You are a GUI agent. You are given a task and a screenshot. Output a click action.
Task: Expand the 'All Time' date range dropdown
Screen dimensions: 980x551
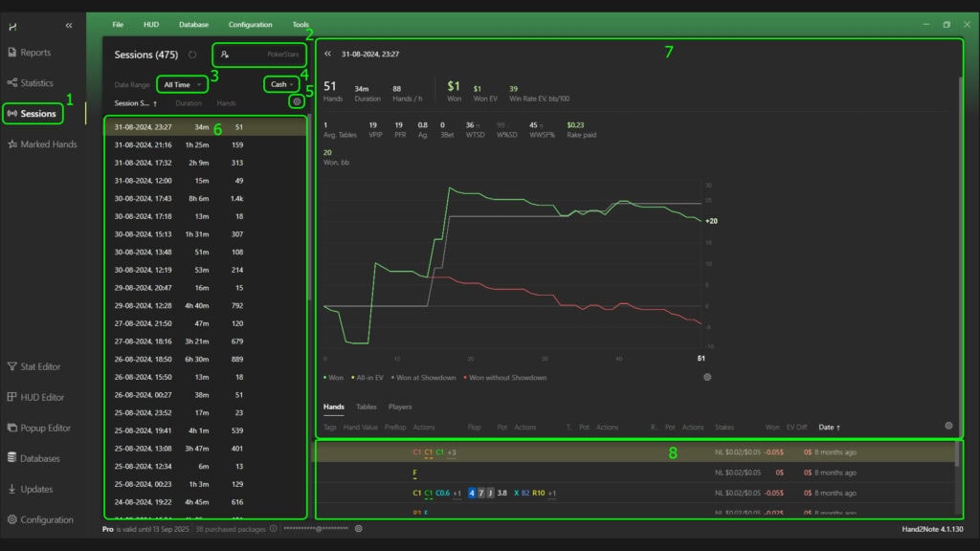181,84
